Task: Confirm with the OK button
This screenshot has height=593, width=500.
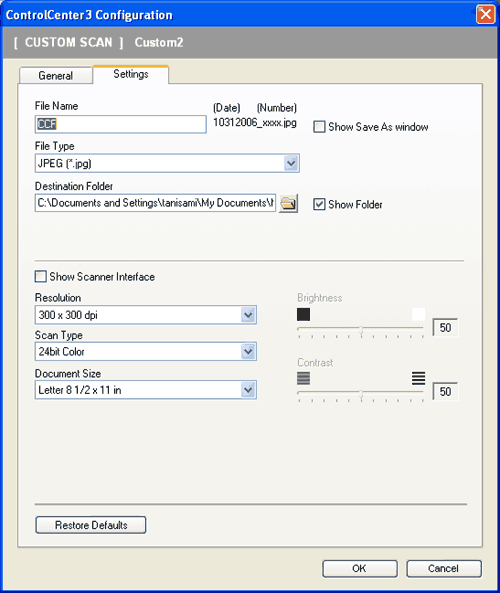Action: (360, 568)
